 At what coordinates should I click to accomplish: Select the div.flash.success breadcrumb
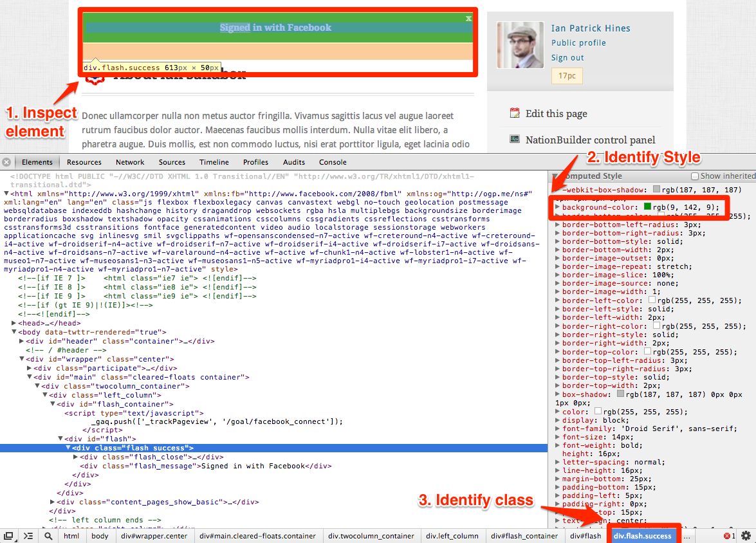click(642, 536)
